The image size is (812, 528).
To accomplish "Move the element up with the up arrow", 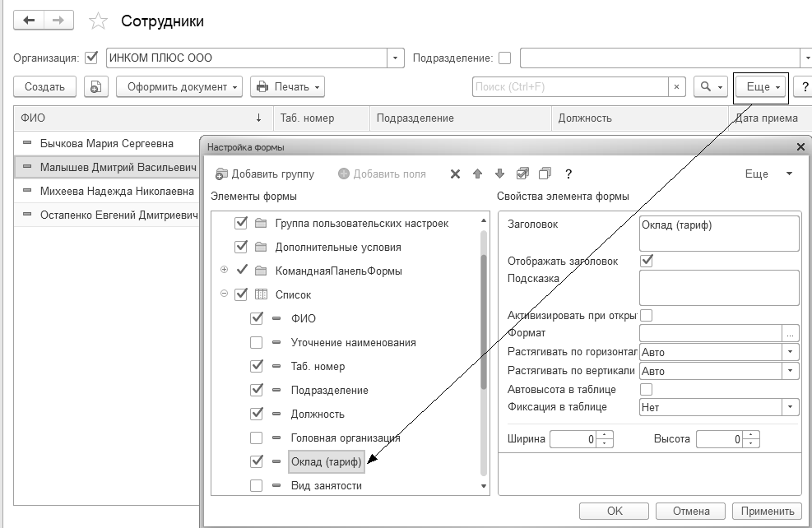I will 477,174.
